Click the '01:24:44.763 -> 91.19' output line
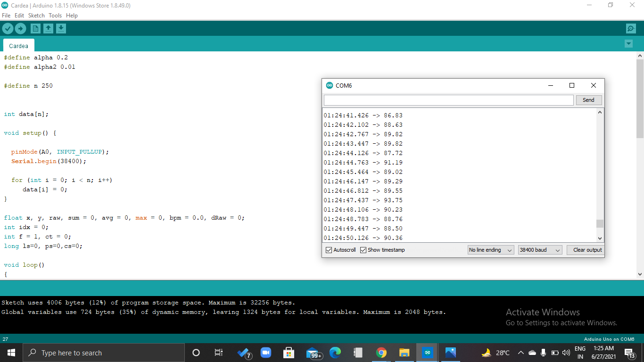This screenshot has height=362, width=644. (x=363, y=163)
